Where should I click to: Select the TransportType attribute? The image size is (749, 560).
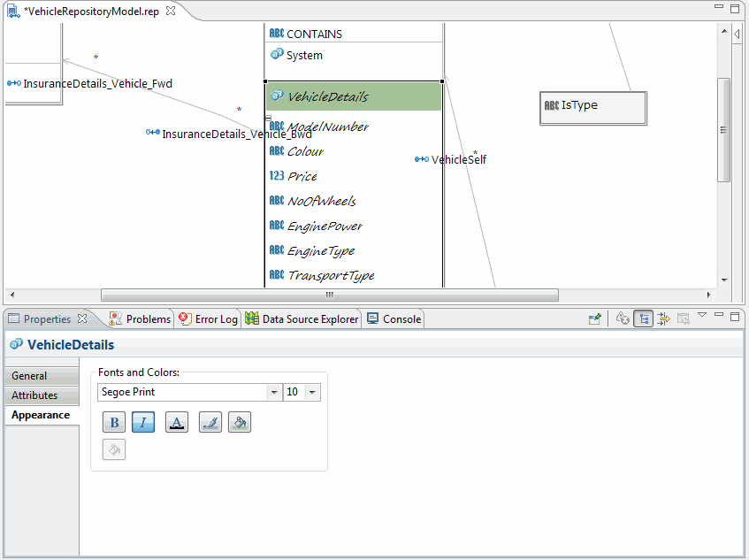click(331, 276)
